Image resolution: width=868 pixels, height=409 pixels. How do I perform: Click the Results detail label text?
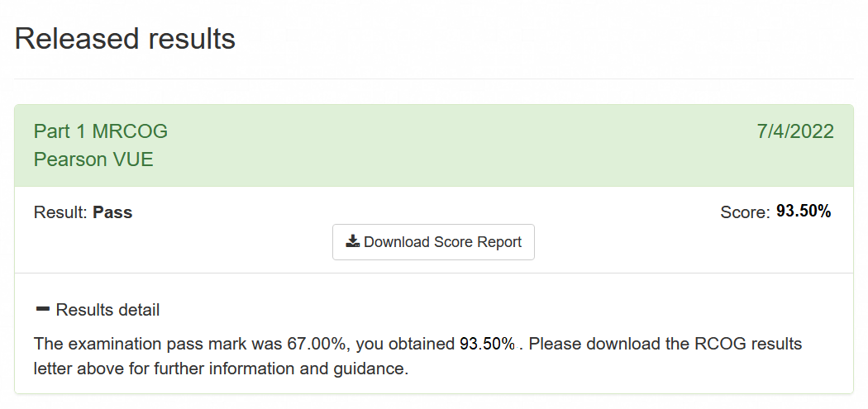[x=108, y=310]
